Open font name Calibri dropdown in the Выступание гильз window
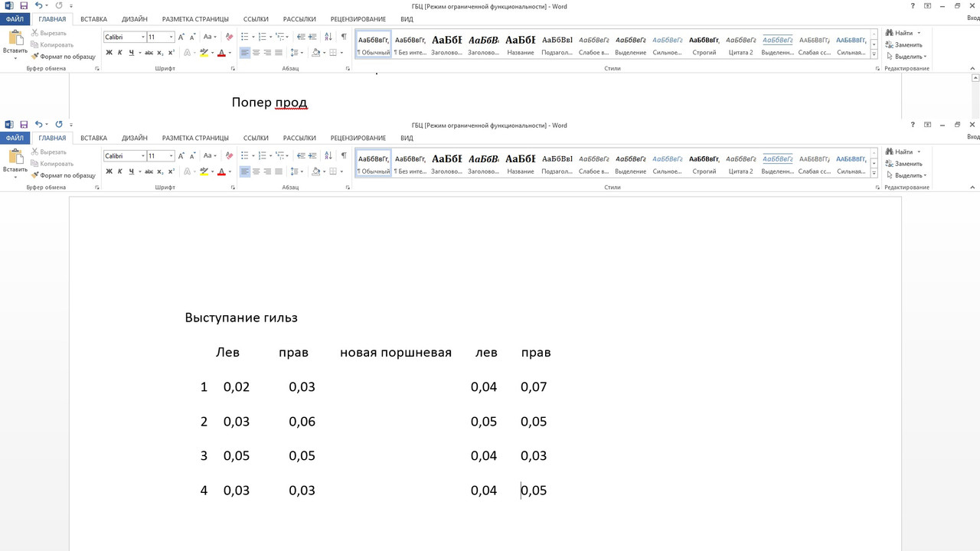Viewport: 980px width, 551px height. [x=143, y=155]
